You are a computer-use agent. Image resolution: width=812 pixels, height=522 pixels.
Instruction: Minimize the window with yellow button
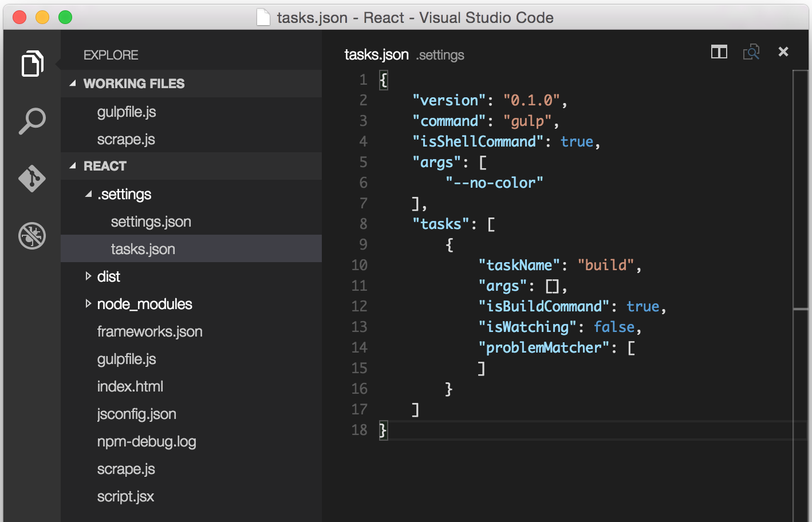coord(42,17)
